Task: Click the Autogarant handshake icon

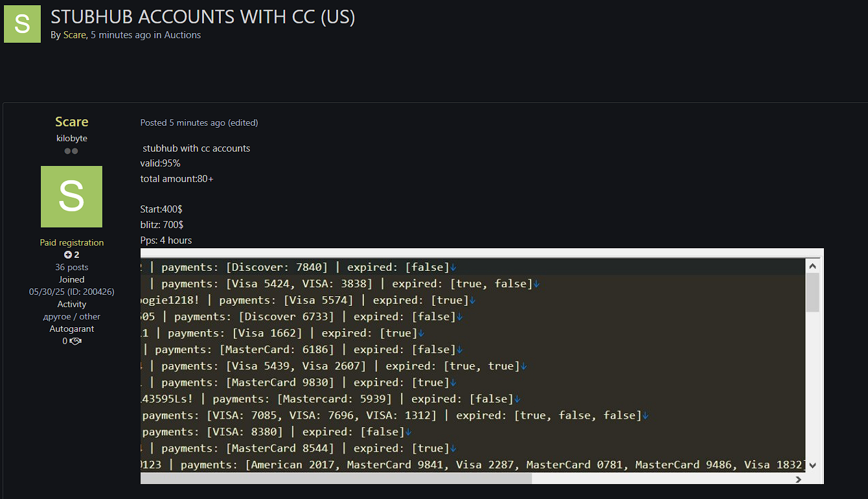Action: point(75,341)
